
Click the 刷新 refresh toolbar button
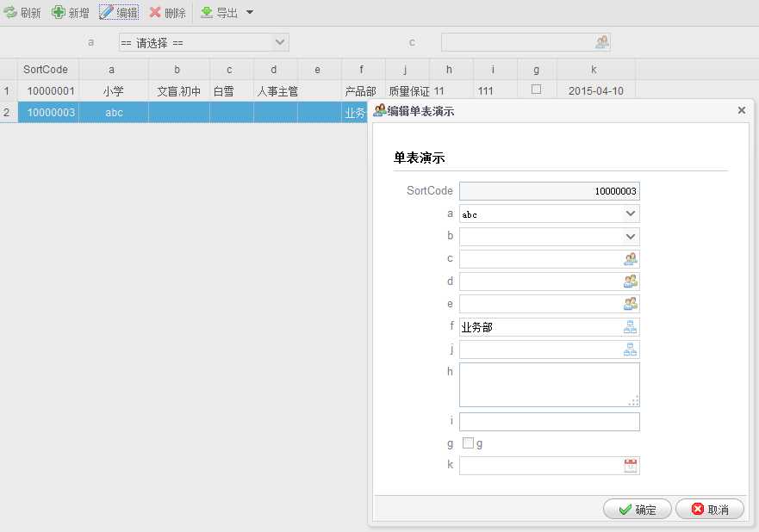coord(22,12)
